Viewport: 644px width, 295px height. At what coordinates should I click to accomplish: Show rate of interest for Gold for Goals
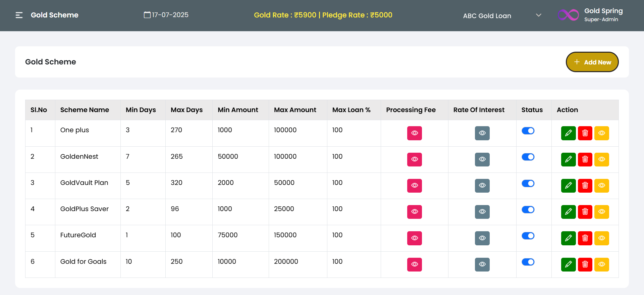pos(482,264)
